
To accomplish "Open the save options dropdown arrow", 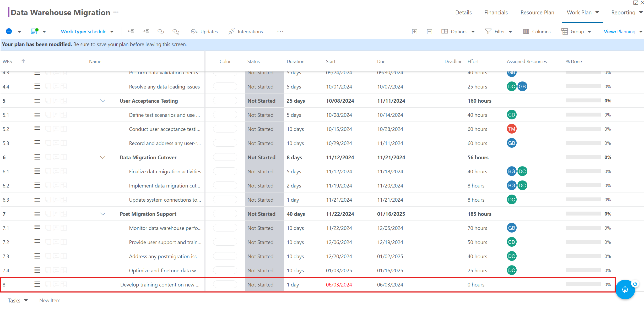I will click(44, 32).
